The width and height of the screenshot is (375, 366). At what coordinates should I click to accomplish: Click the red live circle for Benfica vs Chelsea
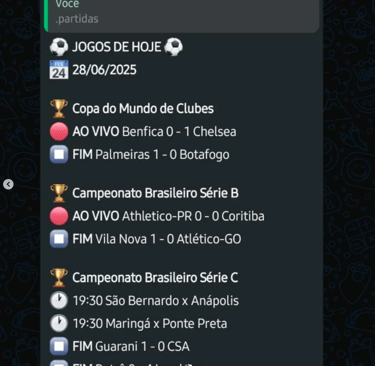click(x=59, y=132)
